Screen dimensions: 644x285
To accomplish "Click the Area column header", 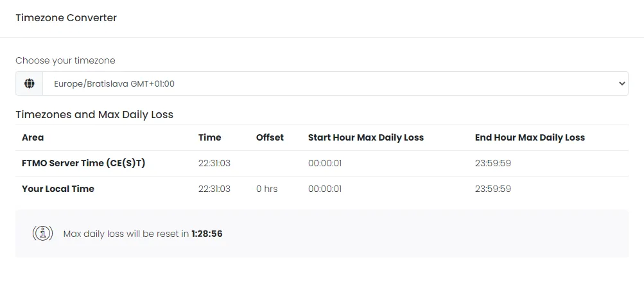I will [x=33, y=137].
